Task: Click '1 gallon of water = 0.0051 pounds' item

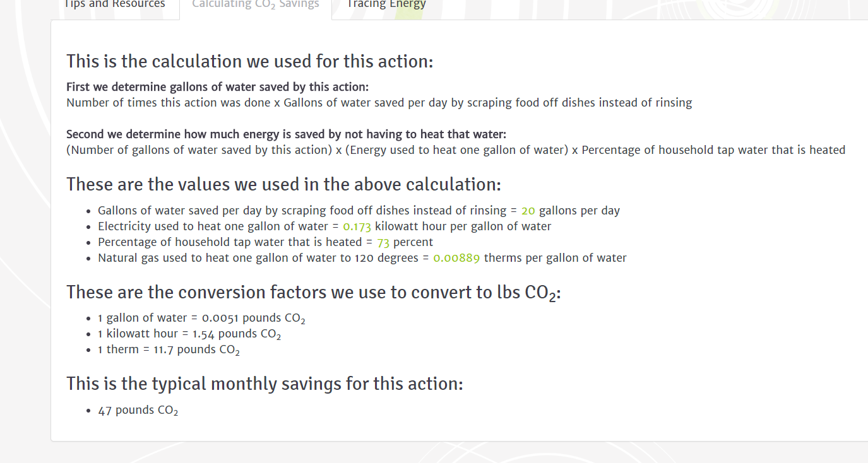Action: coord(201,319)
